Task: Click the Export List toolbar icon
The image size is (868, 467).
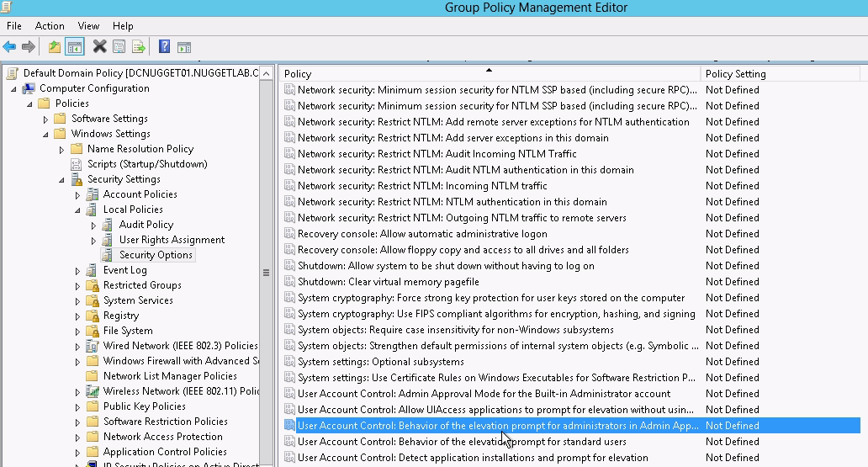Action: click(139, 47)
